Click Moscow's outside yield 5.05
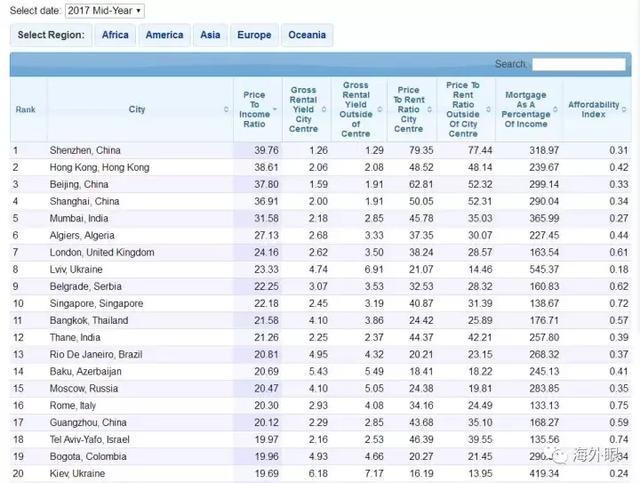Screen dimensions: 640x483 point(374,388)
